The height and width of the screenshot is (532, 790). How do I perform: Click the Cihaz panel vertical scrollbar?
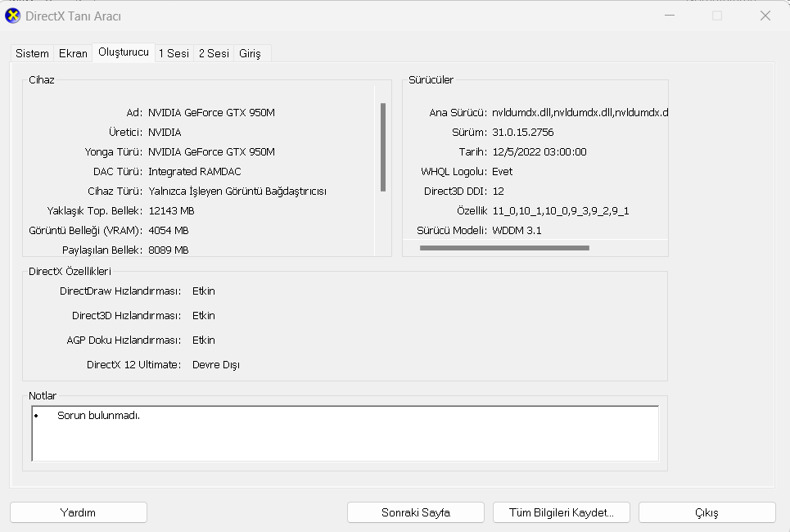click(x=383, y=147)
